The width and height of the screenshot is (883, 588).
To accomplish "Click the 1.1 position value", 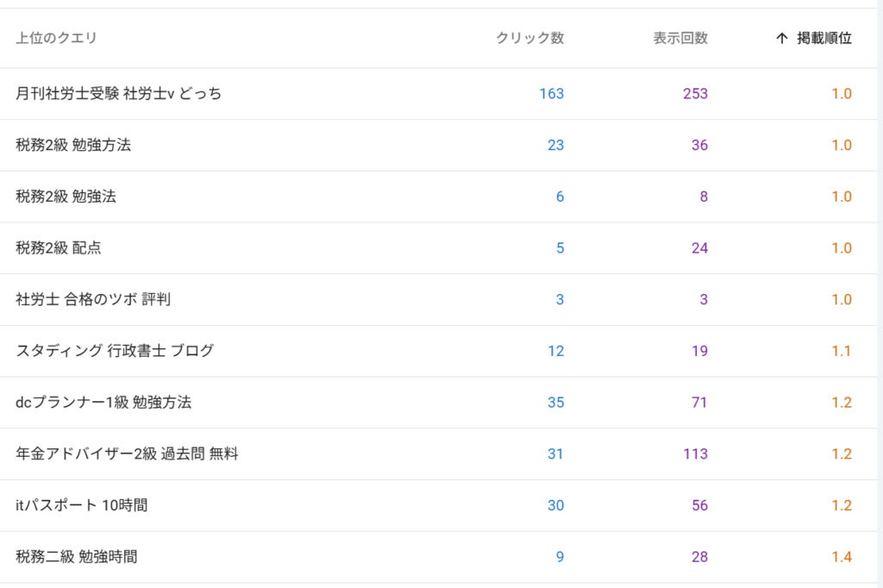I will 842,351.
